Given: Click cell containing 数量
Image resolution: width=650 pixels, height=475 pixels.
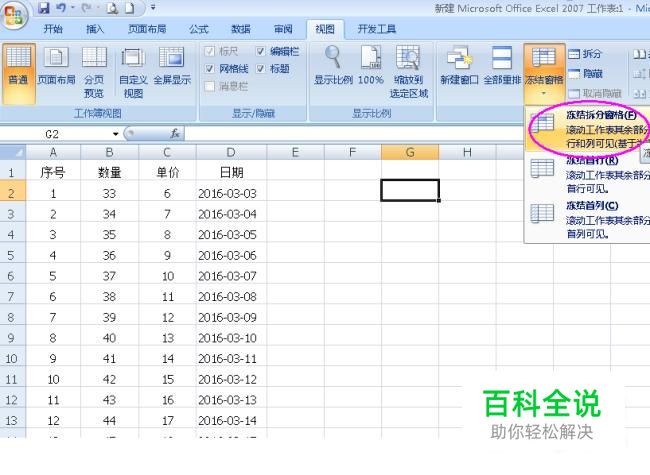Looking at the screenshot, I should (x=109, y=172).
